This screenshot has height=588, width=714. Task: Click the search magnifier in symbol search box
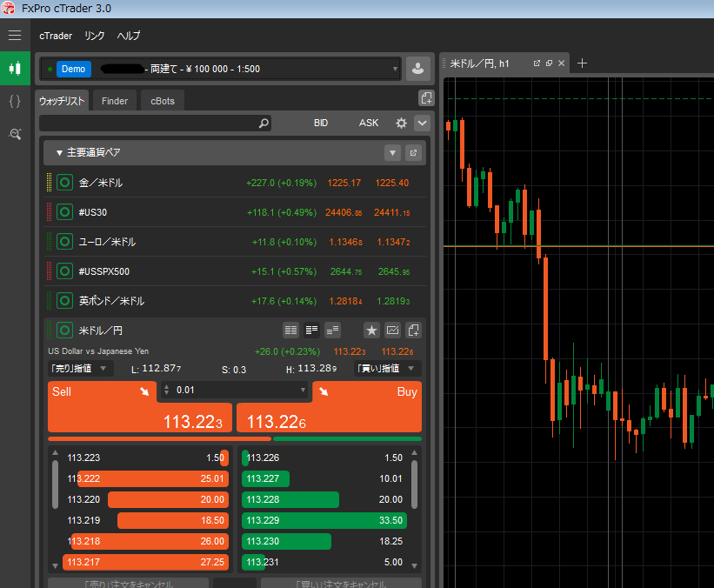point(264,123)
